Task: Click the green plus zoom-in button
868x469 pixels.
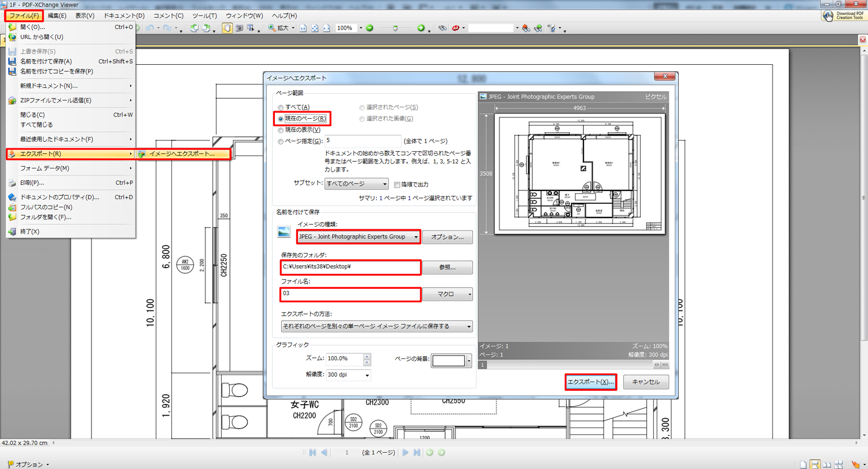Action: [421, 28]
